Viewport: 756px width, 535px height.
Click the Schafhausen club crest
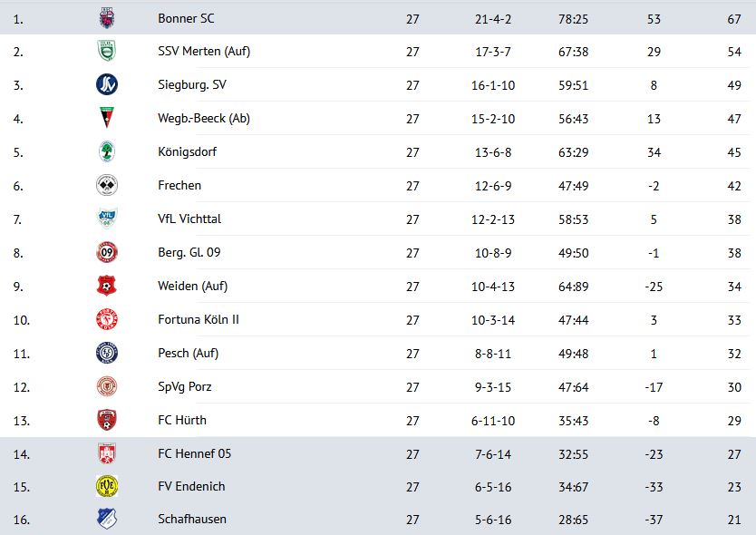tap(107, 520)
